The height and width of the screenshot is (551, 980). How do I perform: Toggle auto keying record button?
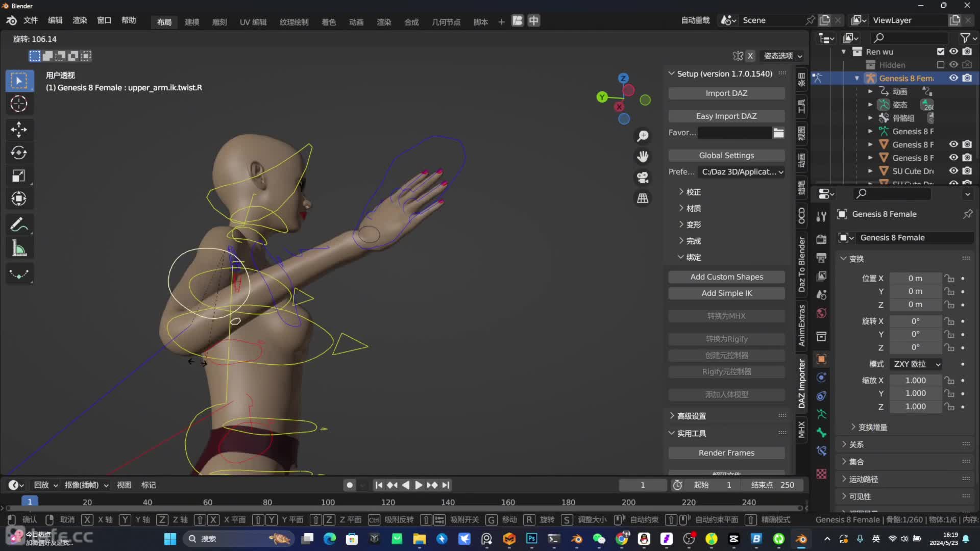[x=350, y=485]
